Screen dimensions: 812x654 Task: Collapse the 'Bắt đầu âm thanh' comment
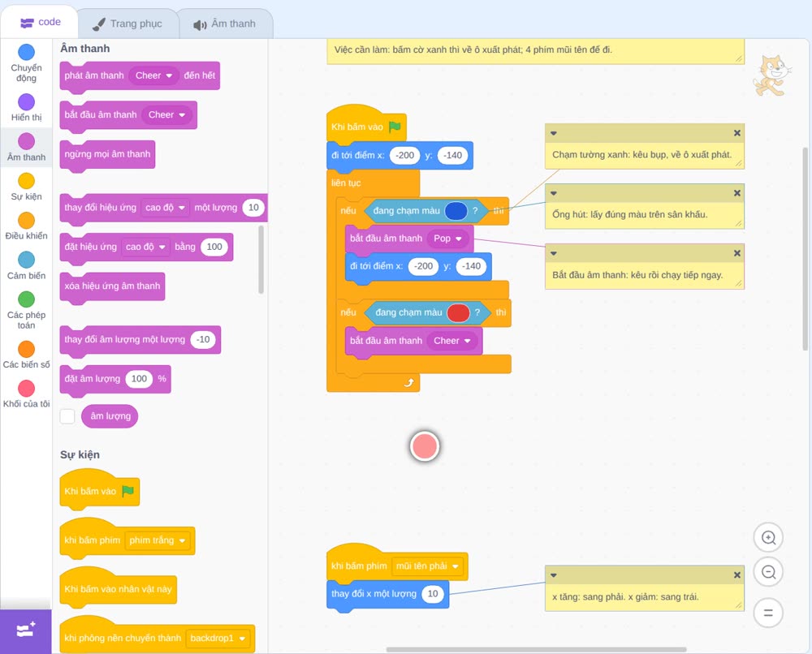tap(554, 253)
